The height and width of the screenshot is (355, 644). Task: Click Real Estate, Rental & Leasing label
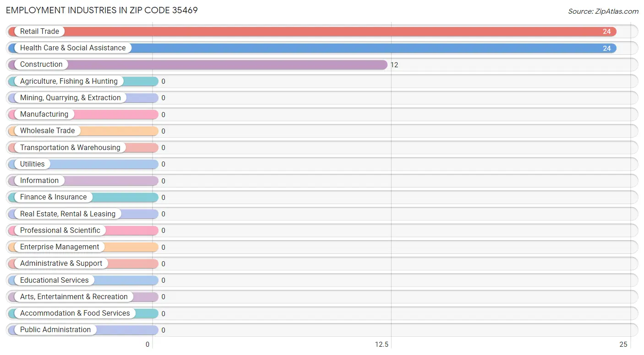pyautogui.click(x=68, y=214)
